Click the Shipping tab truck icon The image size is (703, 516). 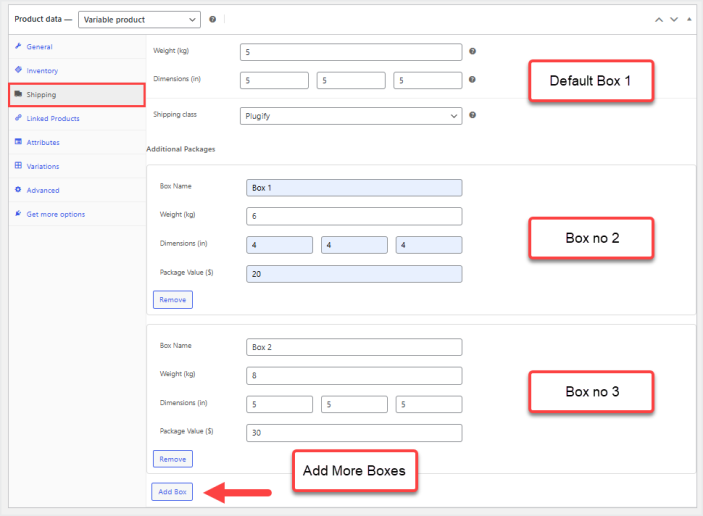[x=18, y=94]
